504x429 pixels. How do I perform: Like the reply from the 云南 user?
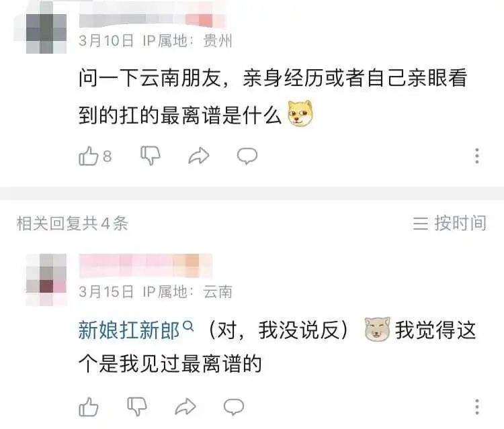(89, 407)
